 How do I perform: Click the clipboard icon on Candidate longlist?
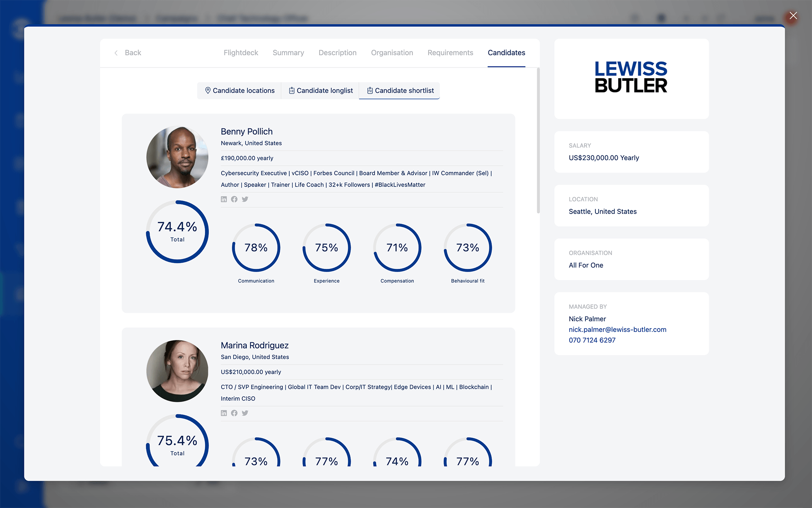coord(292,90)
